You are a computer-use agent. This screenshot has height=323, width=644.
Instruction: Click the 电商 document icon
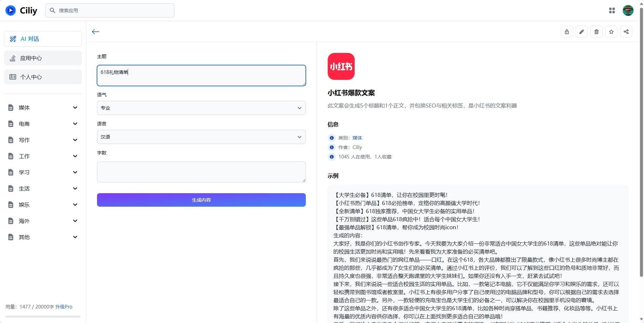click(x=11, y=124)
